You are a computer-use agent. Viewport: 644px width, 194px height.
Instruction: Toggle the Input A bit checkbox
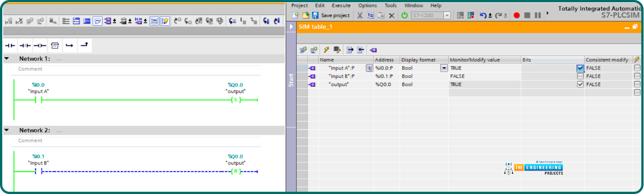click(x=580, y=68)
